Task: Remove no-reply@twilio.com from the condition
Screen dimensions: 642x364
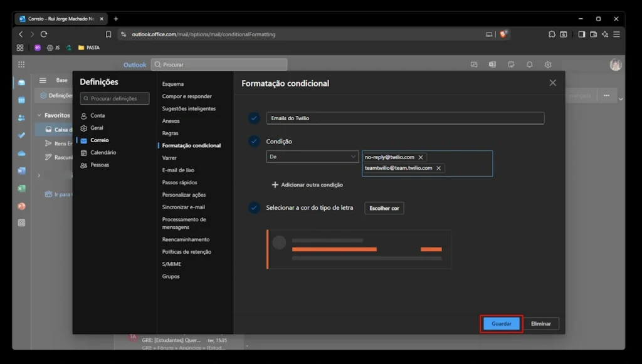Action: (x=421, y=157)
